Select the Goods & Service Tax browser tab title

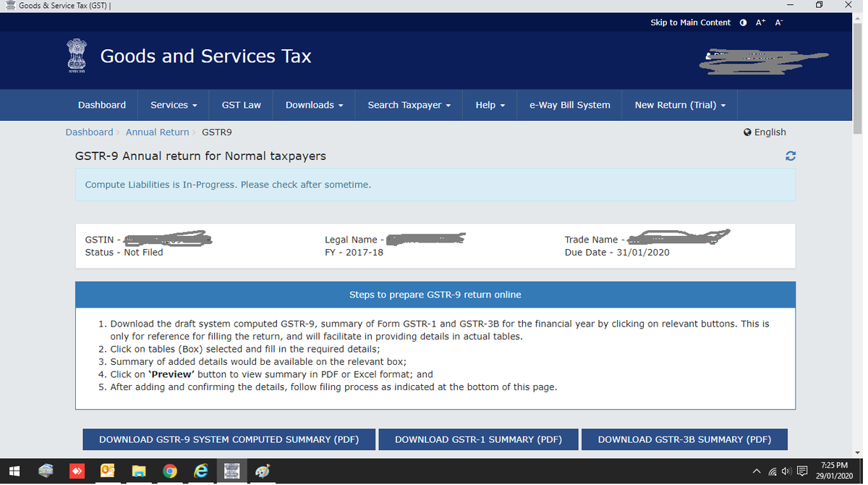(65, 6)
